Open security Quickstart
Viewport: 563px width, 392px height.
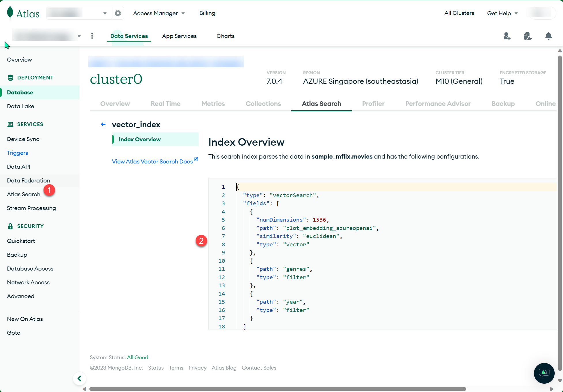click(x=21, y=241)
